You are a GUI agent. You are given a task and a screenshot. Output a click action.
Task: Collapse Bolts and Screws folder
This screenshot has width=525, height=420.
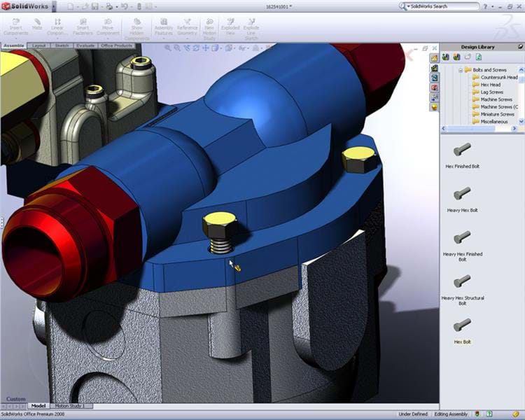point(461,70)
